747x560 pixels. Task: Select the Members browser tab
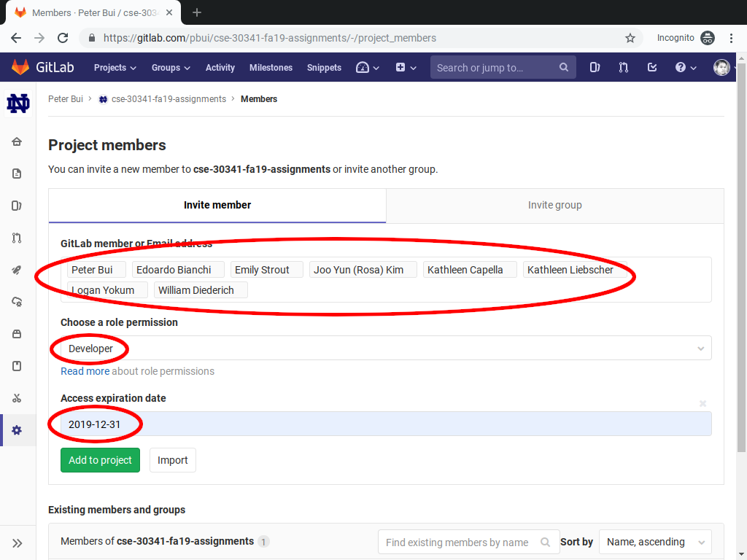click(94, 13)
